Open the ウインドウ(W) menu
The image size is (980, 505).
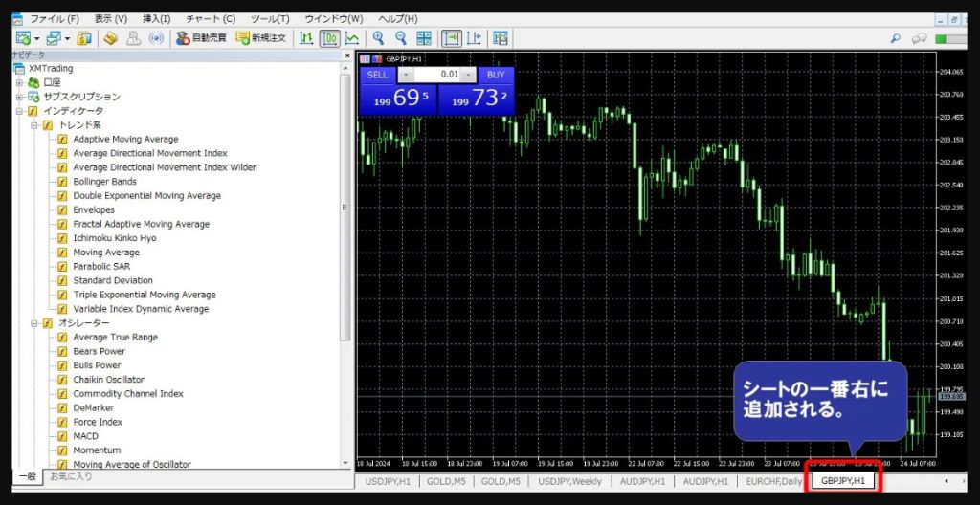[334, 19]
